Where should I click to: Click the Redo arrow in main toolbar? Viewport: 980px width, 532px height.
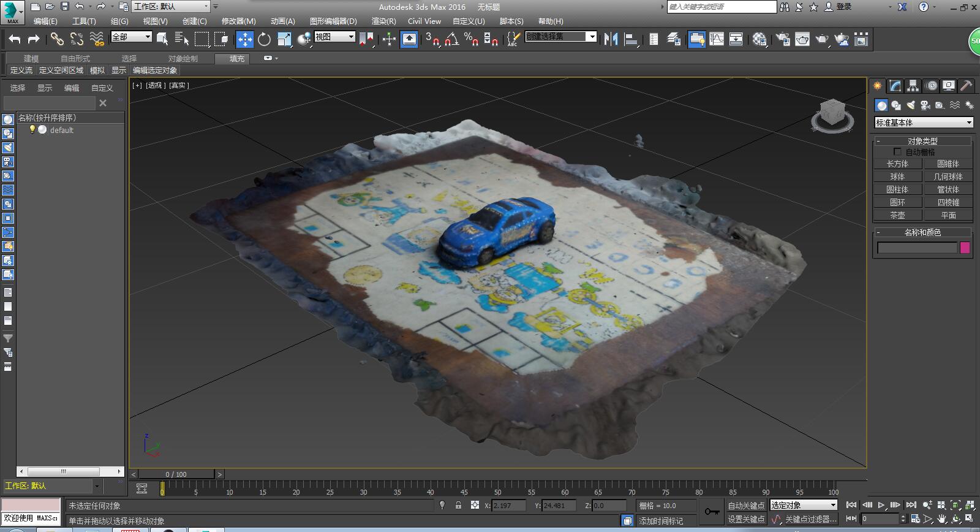click(x=34, y=39)
